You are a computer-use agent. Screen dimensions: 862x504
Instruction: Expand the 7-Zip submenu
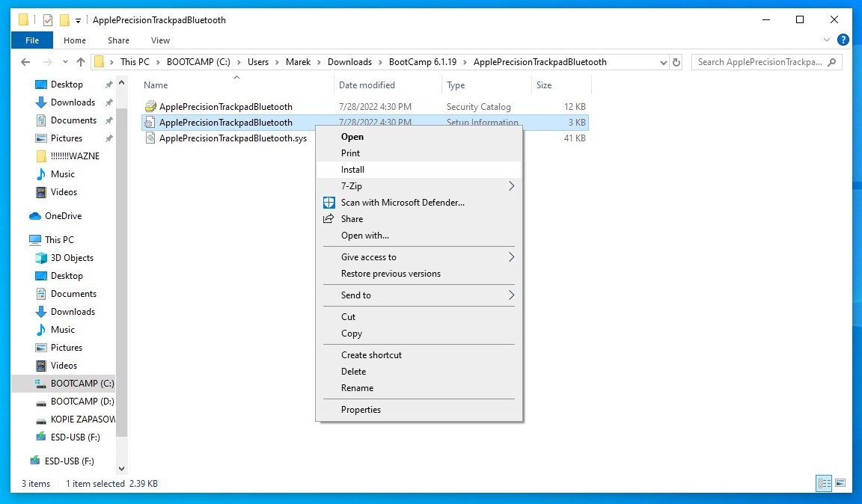511,185
